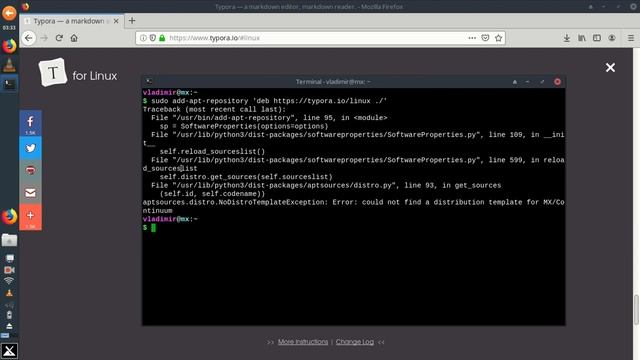Click the red chat share icon
Image resolution: width=640 pixels, height=360 pixels.
coord(30,170)
